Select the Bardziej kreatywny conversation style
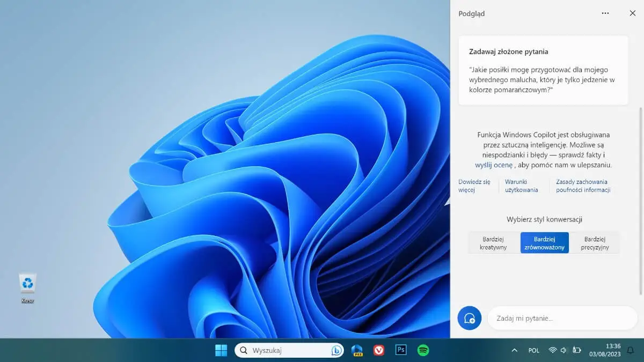The image size is (644, 362). [493, 242]
